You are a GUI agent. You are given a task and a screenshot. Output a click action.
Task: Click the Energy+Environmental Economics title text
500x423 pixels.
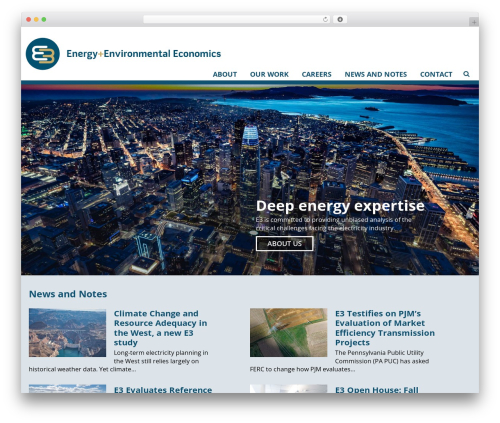click(144, 54)
